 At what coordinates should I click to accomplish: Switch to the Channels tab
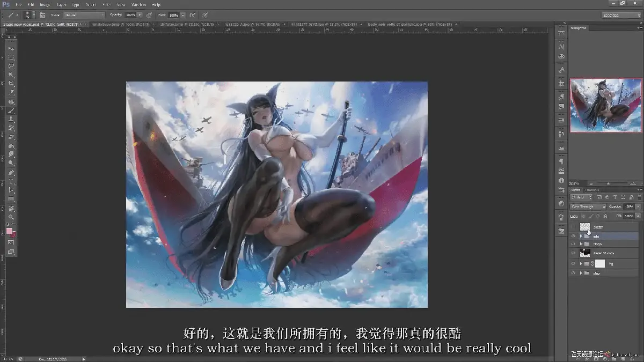click(592, 190)
